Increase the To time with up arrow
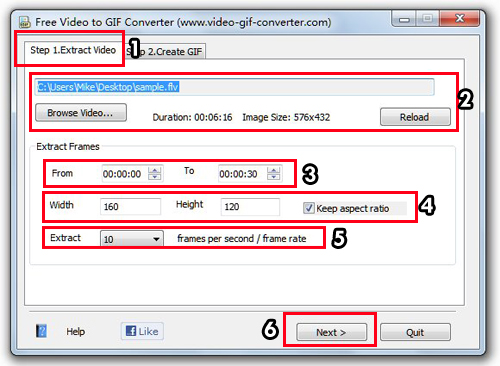Screen dimensions: 500x366 [x=273, y=170]
